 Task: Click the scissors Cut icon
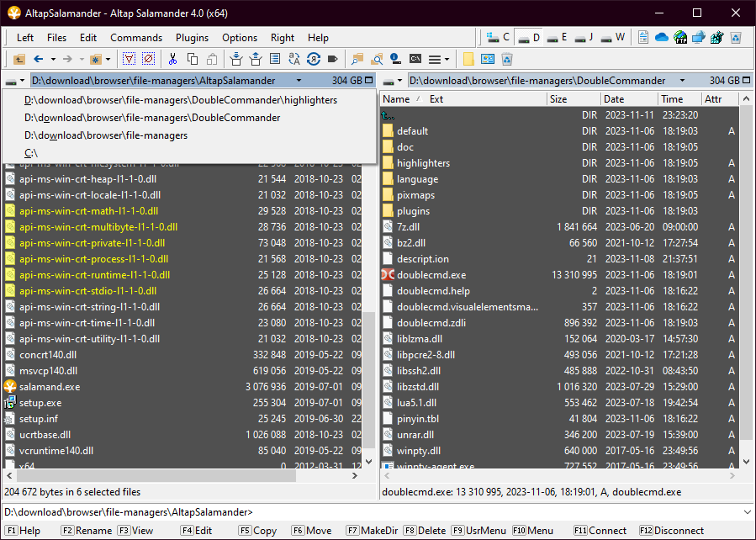click(172, 59)
